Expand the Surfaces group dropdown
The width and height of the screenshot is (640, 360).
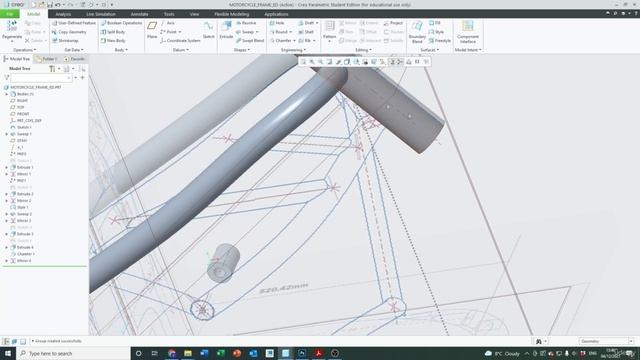tap(430, 50)
